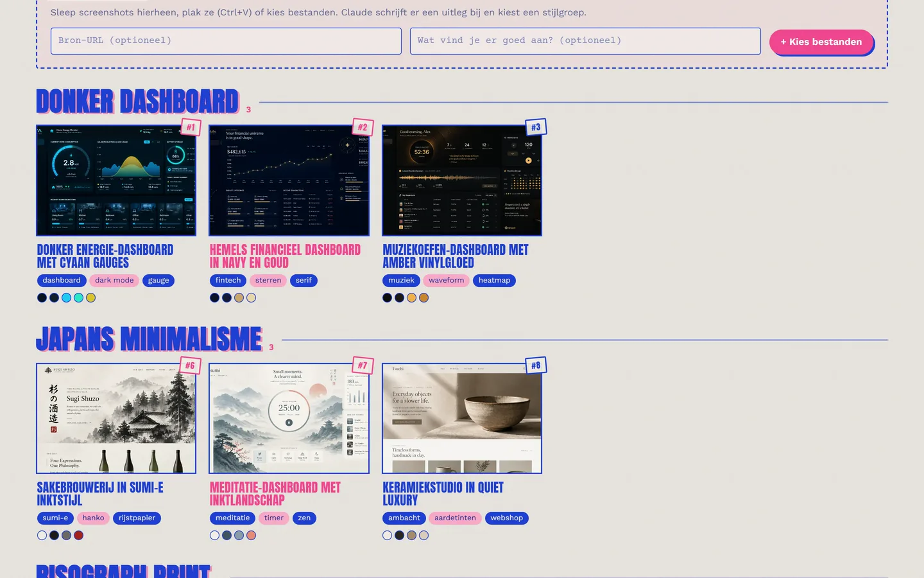This screenshot has width=924, height=578.
Task: Choose the 'serif' tag
Action: coord(304,281)
